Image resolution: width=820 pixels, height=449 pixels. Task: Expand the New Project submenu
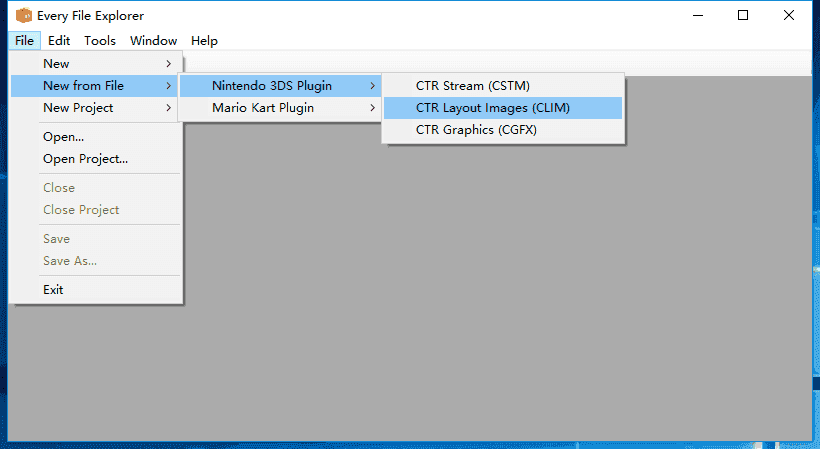(x=96, y=108)
